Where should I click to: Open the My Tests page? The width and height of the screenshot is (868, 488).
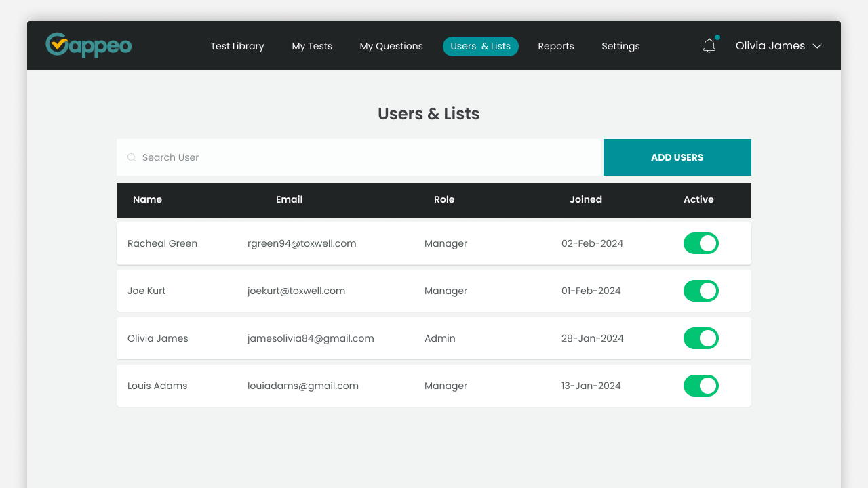pos(312,46)
